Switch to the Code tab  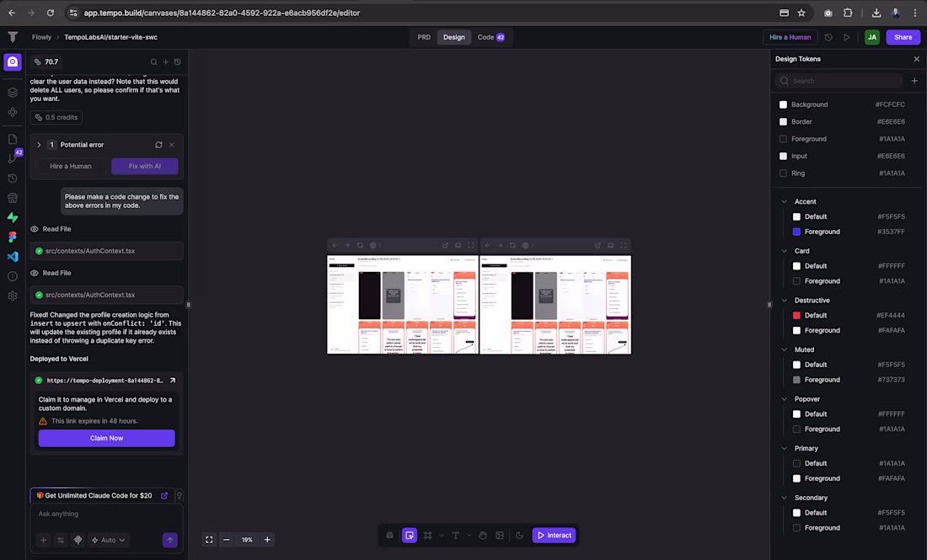point(490,37)
